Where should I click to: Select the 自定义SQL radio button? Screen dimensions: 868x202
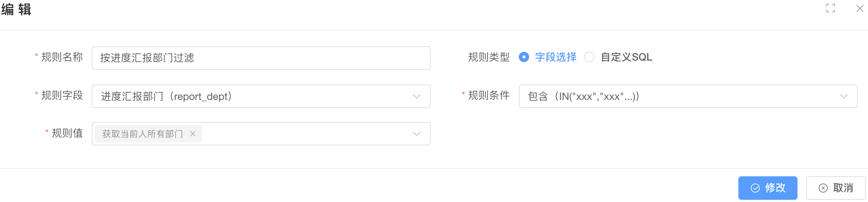coord(589,57)
